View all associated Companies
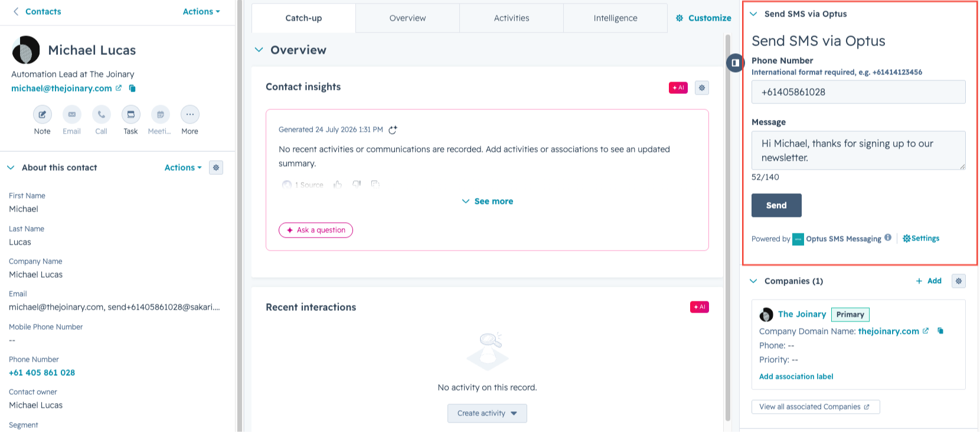This screenshot has height=432, width=980. (815, 407)
